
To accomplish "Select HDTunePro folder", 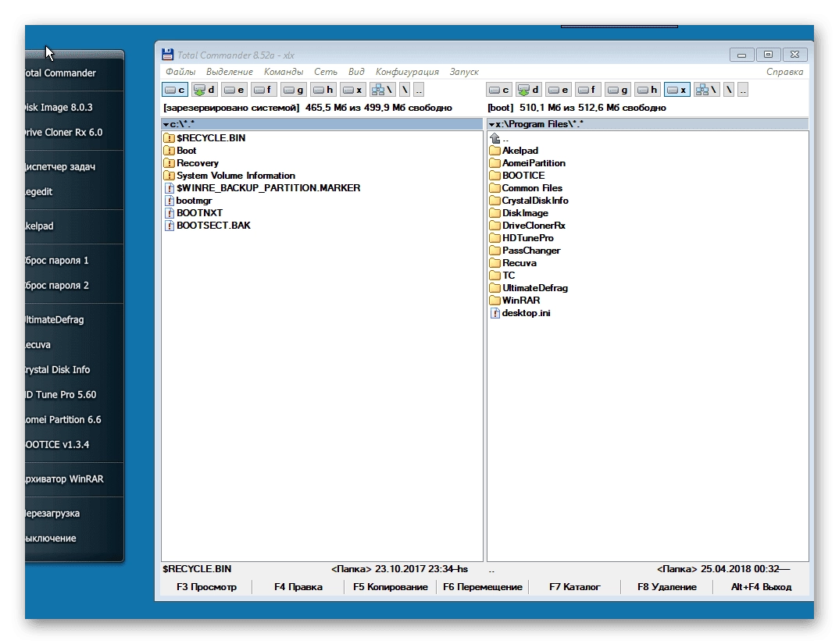I will pos(522,238).
